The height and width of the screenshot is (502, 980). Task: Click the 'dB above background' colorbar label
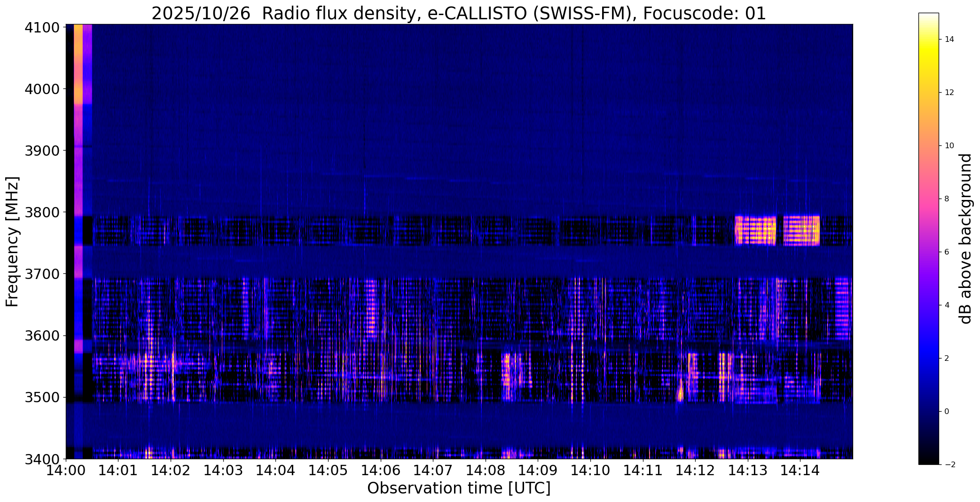pos(966,239)
